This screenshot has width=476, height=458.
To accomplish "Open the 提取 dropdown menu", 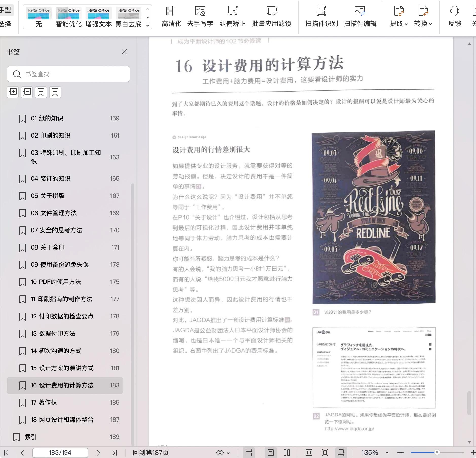I will tap(398, 24).
